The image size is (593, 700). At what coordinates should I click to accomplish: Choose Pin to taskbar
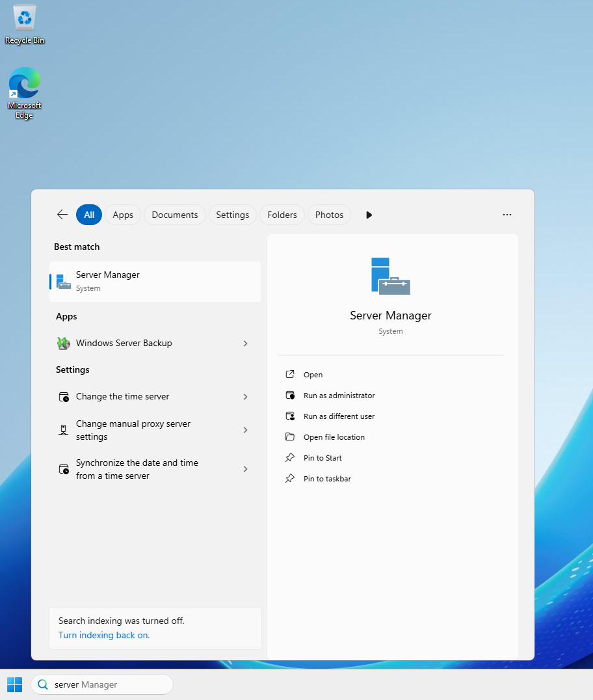pos(327,479)
